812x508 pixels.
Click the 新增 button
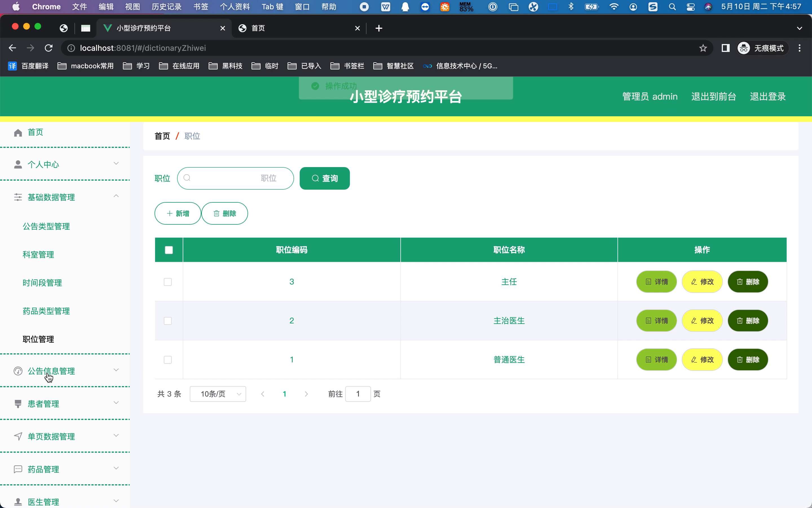pyautogui.click(x=178, y=213)
